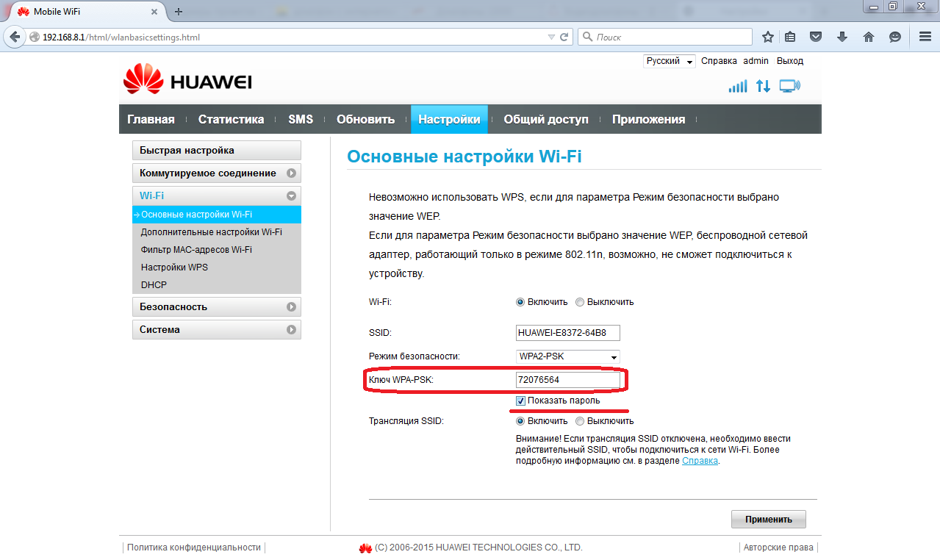Open the Главная navigation tab
Screen dimensions: 940x560
coord(151,119)
